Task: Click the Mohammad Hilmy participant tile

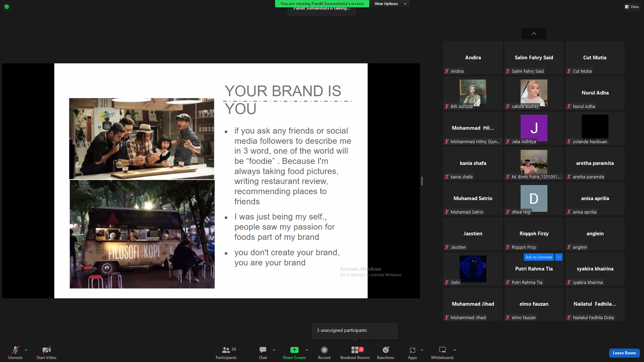Action: [473, 128]
